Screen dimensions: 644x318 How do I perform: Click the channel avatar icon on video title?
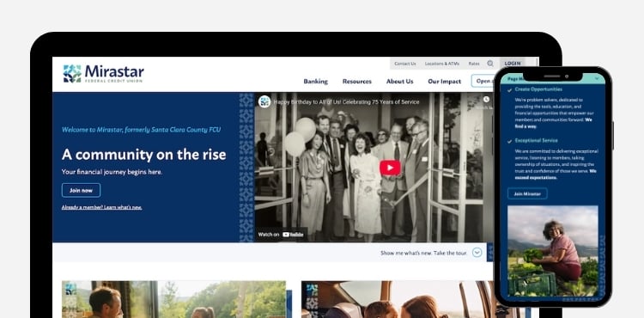264,101
